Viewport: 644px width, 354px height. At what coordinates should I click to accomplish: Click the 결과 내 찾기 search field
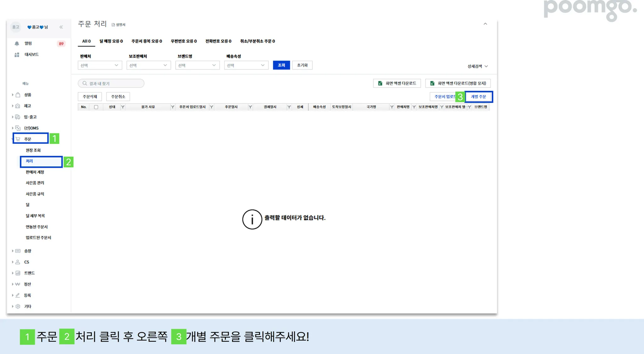coord(111,83)
